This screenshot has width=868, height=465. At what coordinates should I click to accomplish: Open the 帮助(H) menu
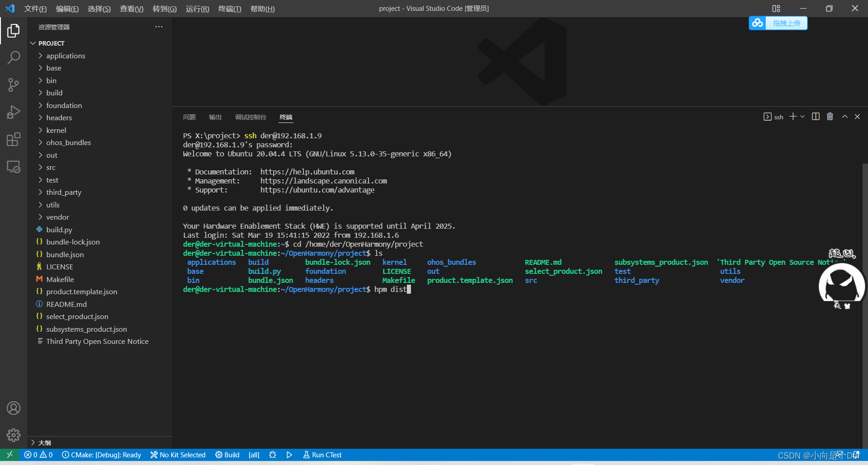pos(263,9)
